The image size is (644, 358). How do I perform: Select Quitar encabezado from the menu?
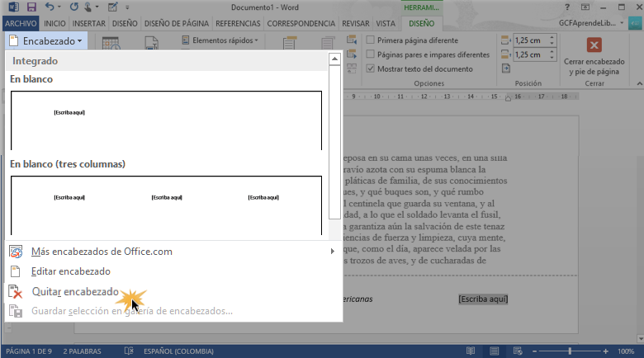coord(75,291)
